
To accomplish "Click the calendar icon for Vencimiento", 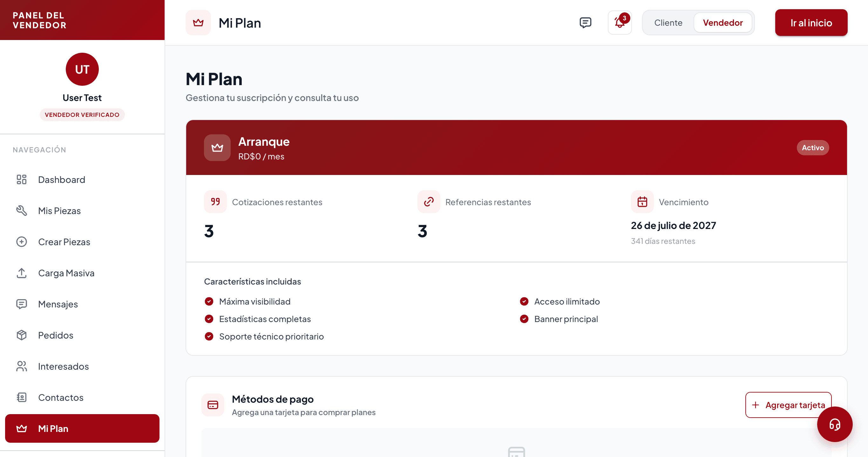I will coord(642,202).
